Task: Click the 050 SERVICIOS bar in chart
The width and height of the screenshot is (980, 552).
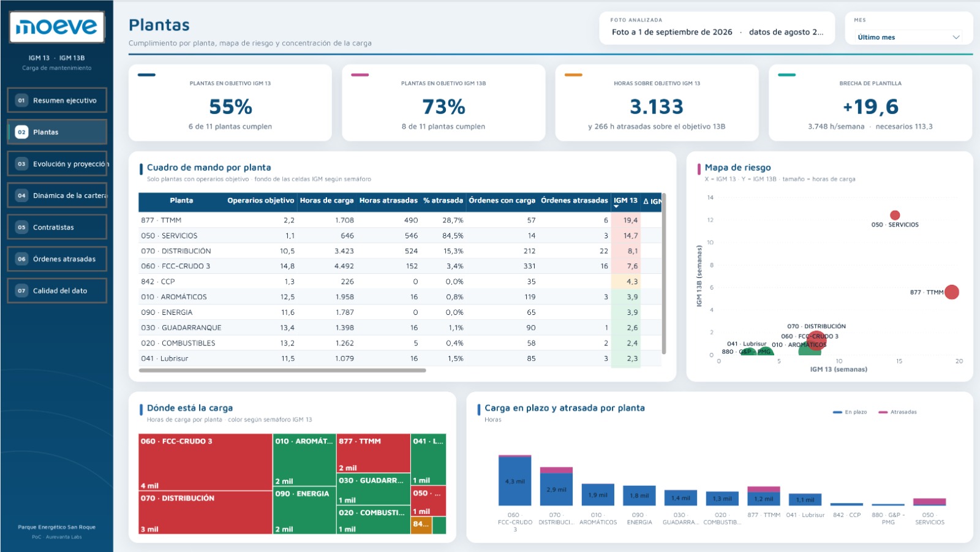Action: (x=929, y=502)
